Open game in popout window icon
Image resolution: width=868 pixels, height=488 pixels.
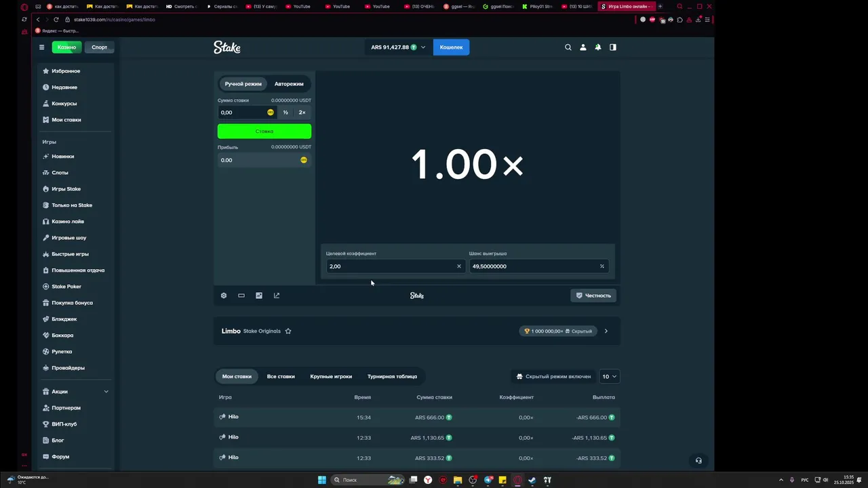pos(277,296)
